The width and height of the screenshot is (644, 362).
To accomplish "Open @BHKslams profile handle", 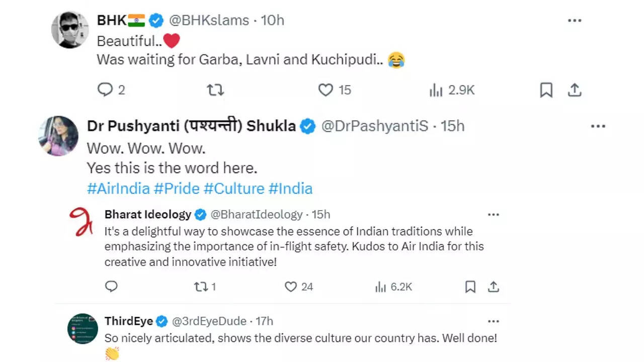I will pyautogui.click(x=209, y=21).
